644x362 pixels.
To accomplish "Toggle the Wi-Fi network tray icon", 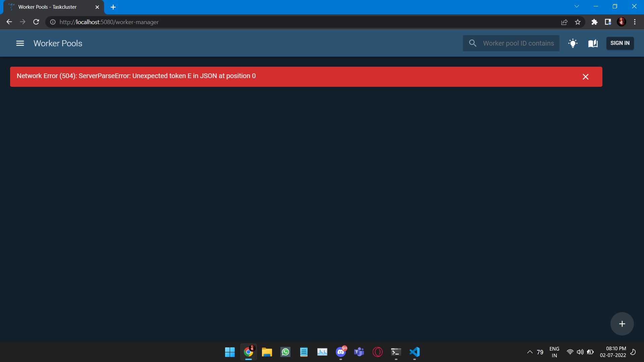I will [x=570, y=352].
